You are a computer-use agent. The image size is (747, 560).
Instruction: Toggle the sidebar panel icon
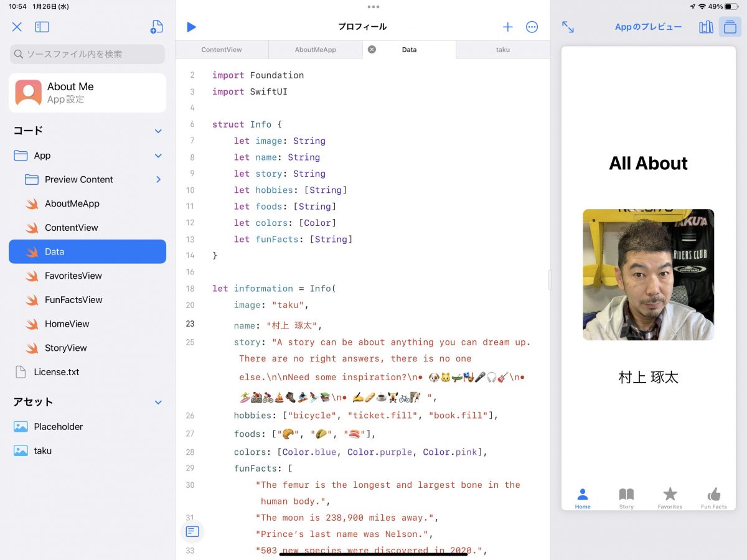[x=42, y=27]
